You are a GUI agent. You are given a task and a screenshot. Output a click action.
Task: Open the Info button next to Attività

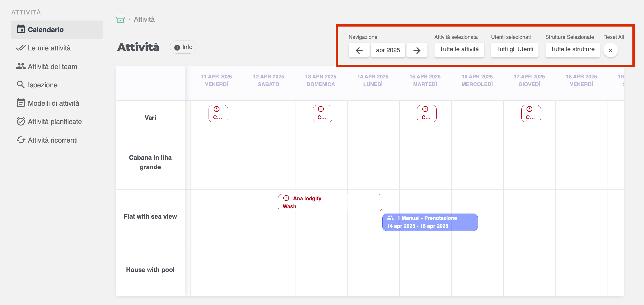click(183, 47)
